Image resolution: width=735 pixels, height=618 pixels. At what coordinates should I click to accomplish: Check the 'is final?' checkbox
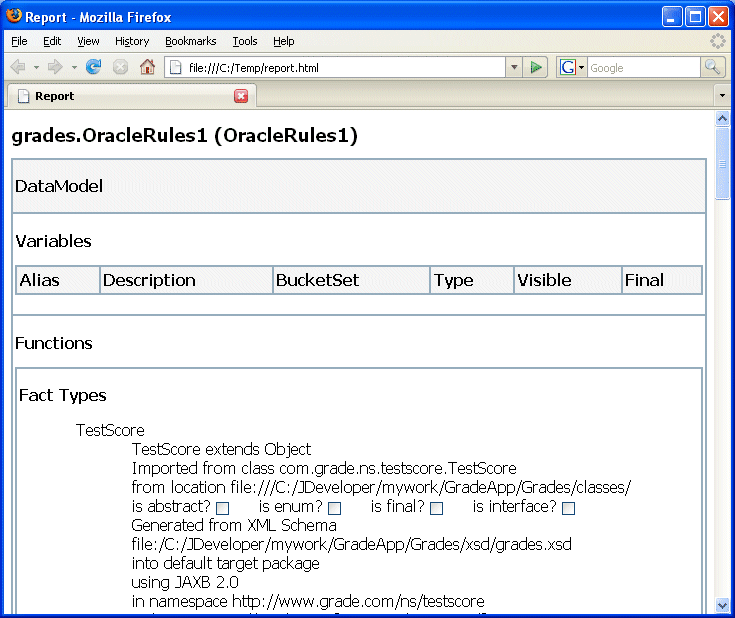(436, 508)
